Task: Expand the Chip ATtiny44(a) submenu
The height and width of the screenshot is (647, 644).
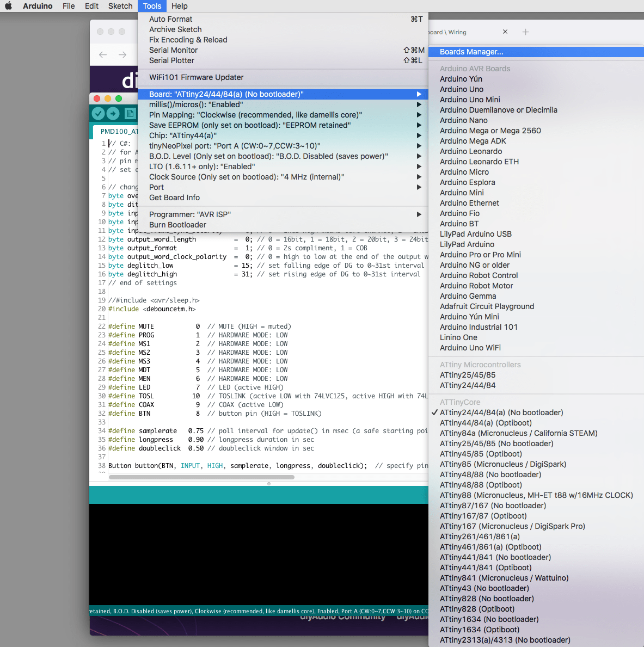Action: coord(283,135)
